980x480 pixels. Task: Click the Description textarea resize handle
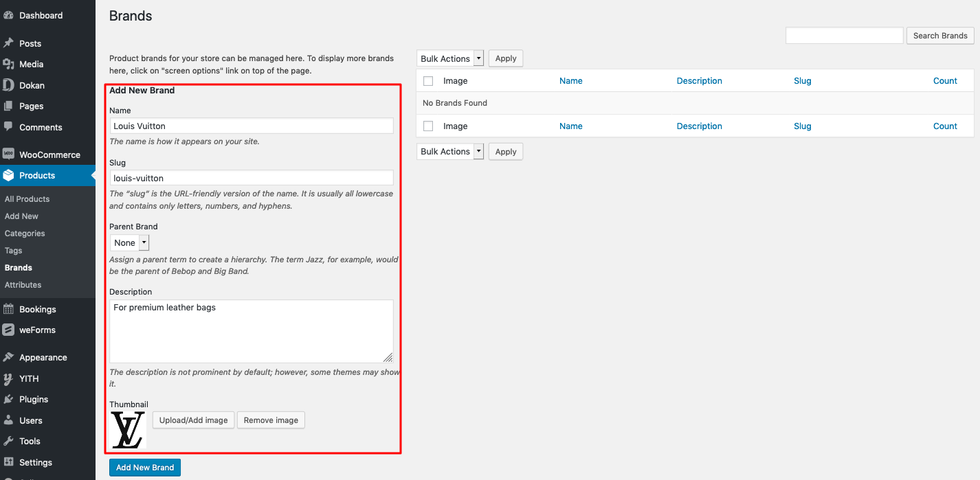coord(388,357)
